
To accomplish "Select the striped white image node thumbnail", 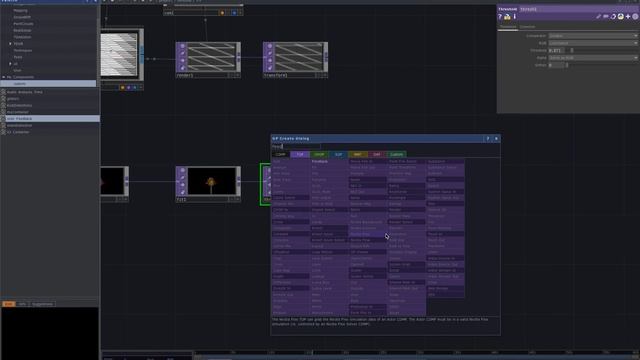I will [119, 54].
